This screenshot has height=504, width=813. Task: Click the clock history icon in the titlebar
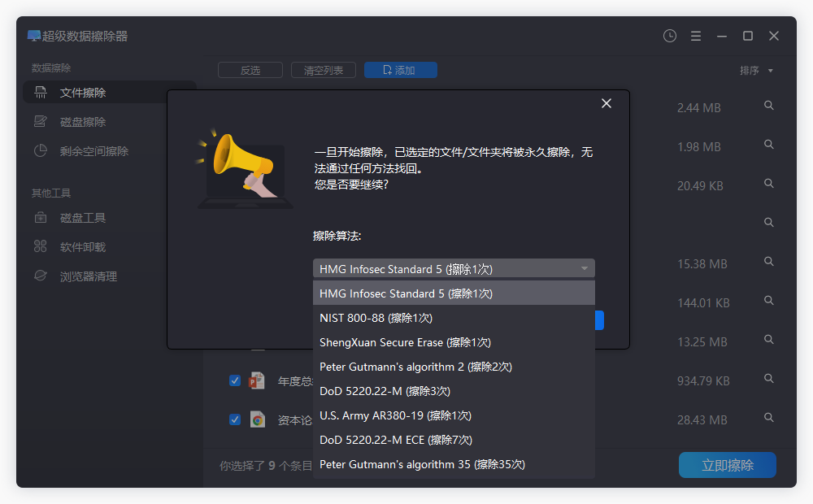669,36
